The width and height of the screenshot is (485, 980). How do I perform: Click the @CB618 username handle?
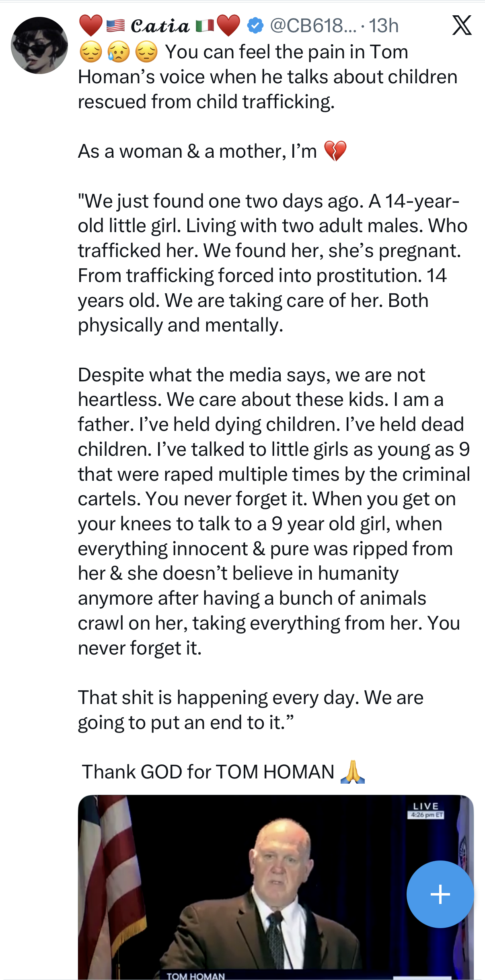point(313,26)
